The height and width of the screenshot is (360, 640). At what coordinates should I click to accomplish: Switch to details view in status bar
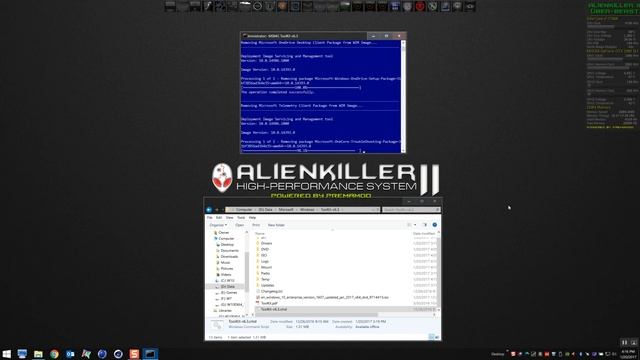click(x=431, y=337)
